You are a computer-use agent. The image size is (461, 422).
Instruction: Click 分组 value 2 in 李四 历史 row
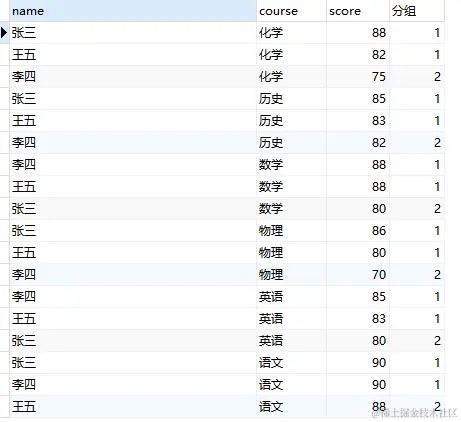[x=417, y=143]
